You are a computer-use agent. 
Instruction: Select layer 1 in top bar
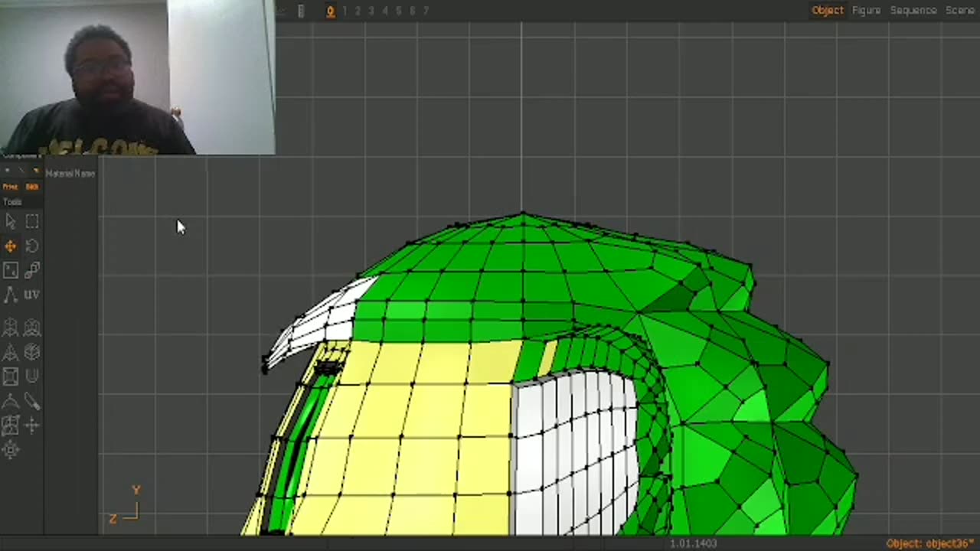(x=345, y=11)
